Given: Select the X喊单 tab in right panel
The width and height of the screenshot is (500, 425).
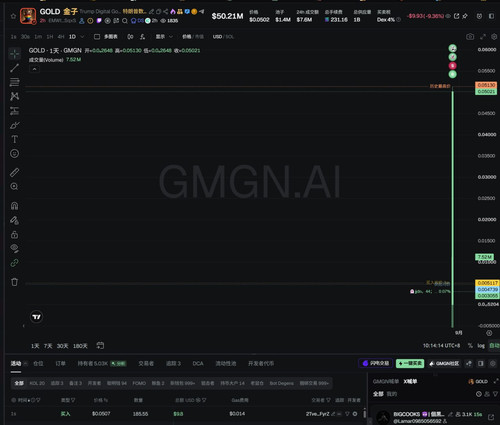Looking at the screenshot, I should tap(410, 381).
